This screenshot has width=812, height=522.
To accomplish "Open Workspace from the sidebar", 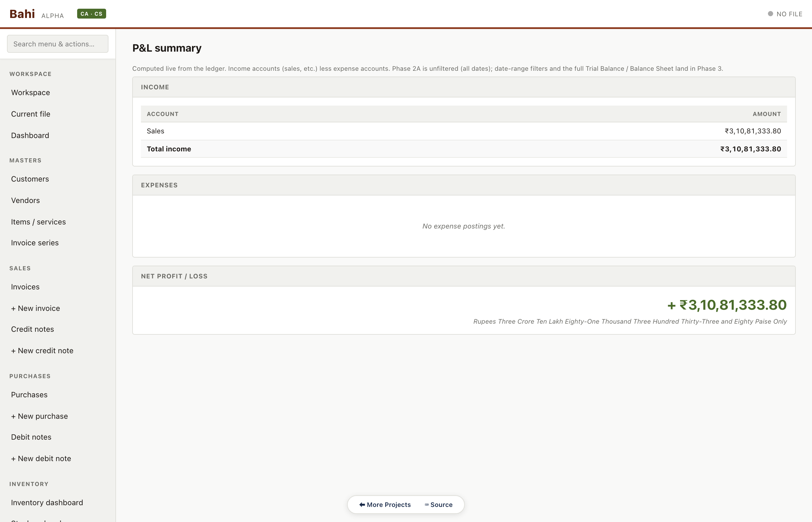I will click(x=30, y=93).
